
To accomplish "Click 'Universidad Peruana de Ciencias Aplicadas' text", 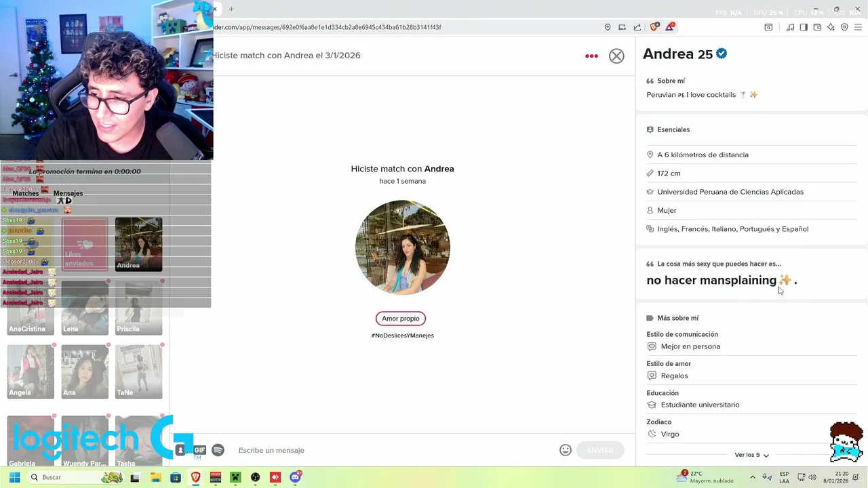I will (730, 192).
